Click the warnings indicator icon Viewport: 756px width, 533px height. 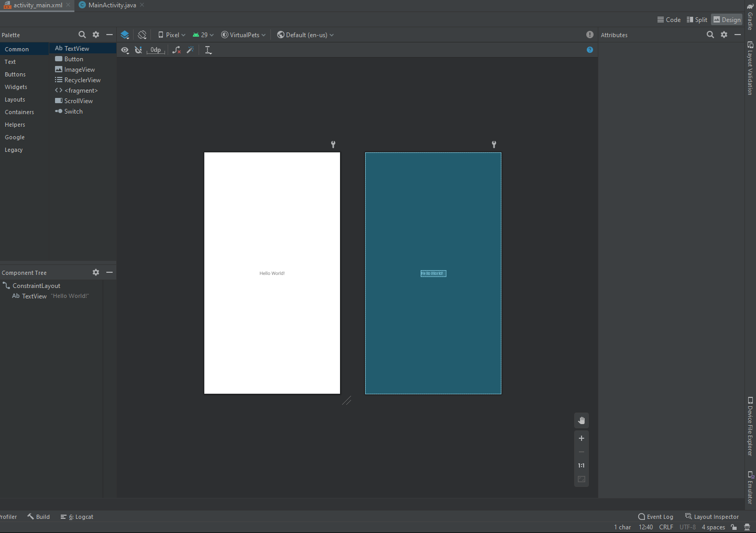click(x=590, y=35)
